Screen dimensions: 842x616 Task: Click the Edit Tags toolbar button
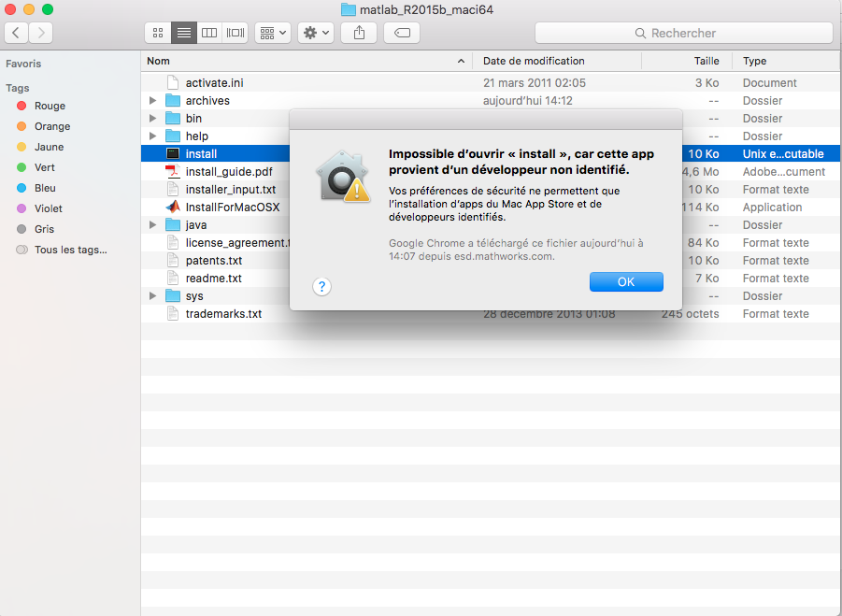[401, 33]
